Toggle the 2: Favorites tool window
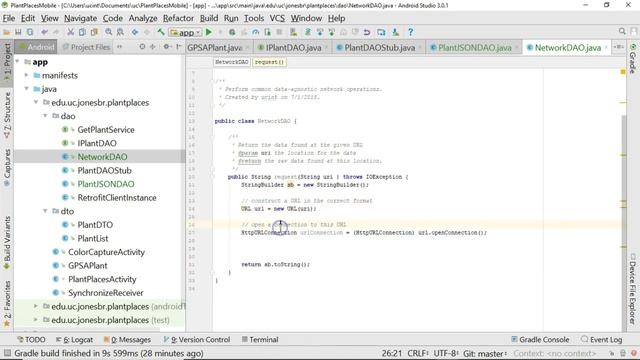The height and width of the screenshot is (360, 640). coord(7,304)
